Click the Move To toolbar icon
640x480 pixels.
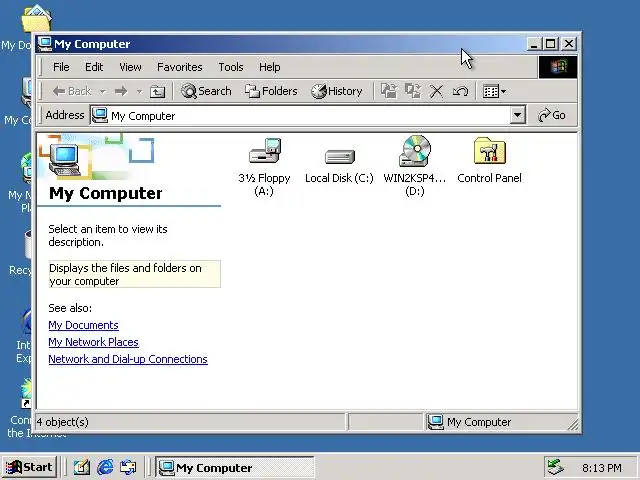tap(389, 91)
